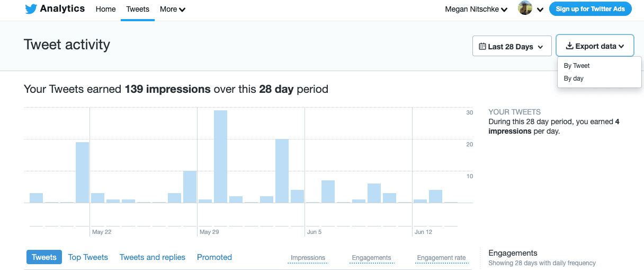Sort by Engagement rate column

[441, 258]
